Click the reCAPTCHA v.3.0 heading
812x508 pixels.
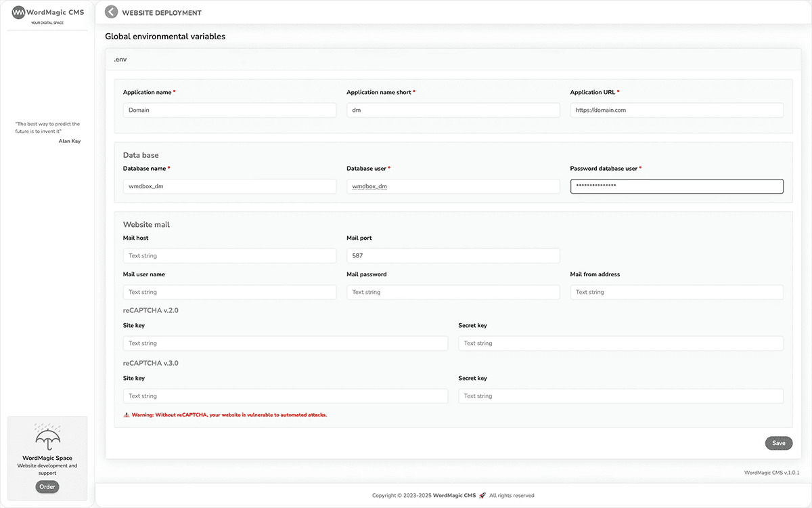pyautogui.click(x=151, y=363)
